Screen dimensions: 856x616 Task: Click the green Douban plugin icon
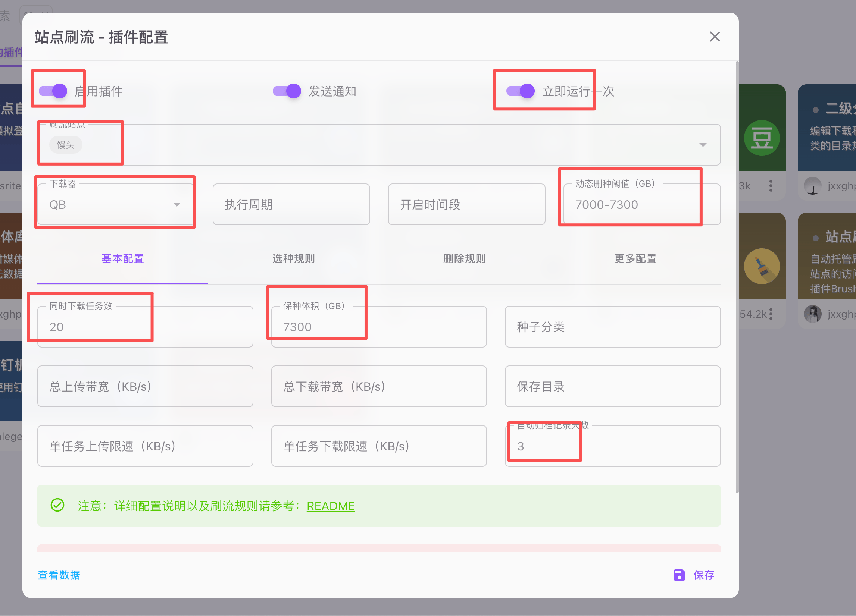coord(761,138)
